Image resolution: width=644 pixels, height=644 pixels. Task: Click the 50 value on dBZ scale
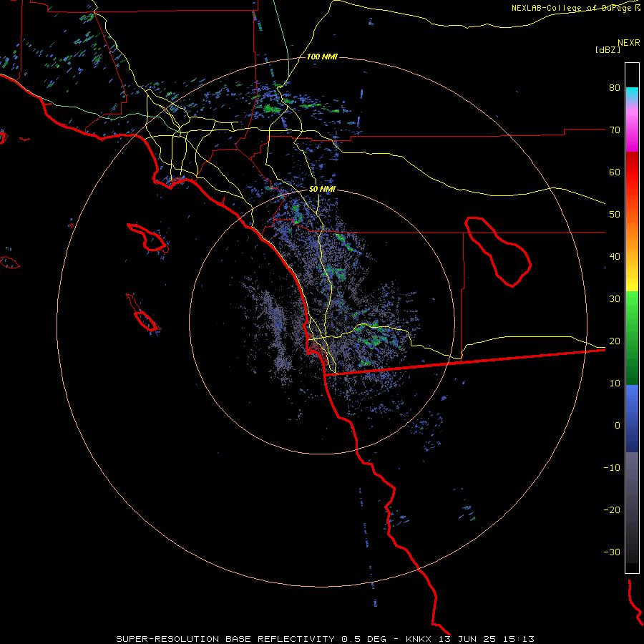pyautogui.click(x=615, y=215)
